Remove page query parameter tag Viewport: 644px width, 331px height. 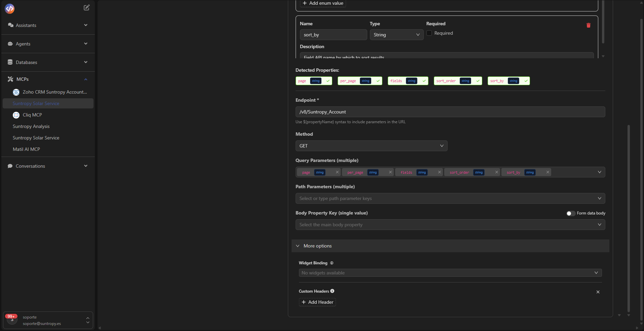click(337, 172)
